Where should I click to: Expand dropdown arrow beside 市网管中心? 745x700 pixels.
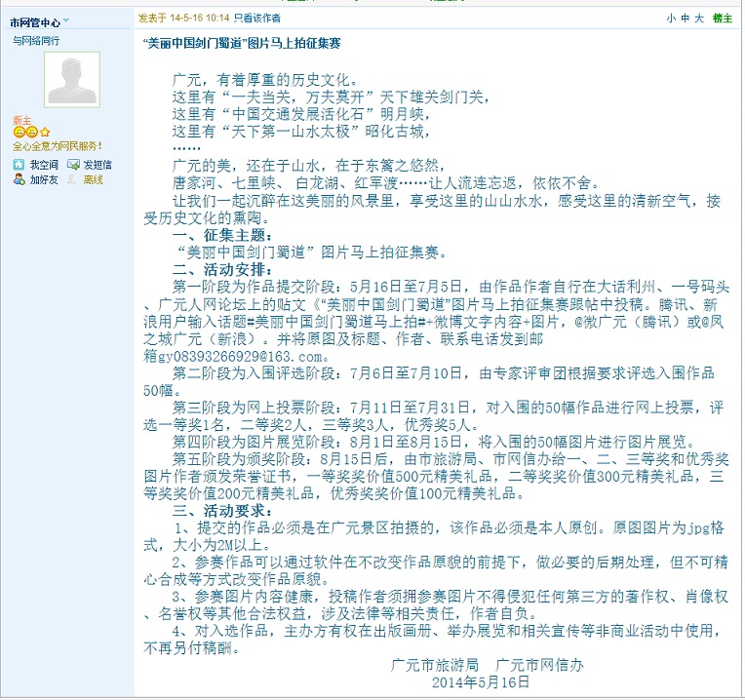66,20
